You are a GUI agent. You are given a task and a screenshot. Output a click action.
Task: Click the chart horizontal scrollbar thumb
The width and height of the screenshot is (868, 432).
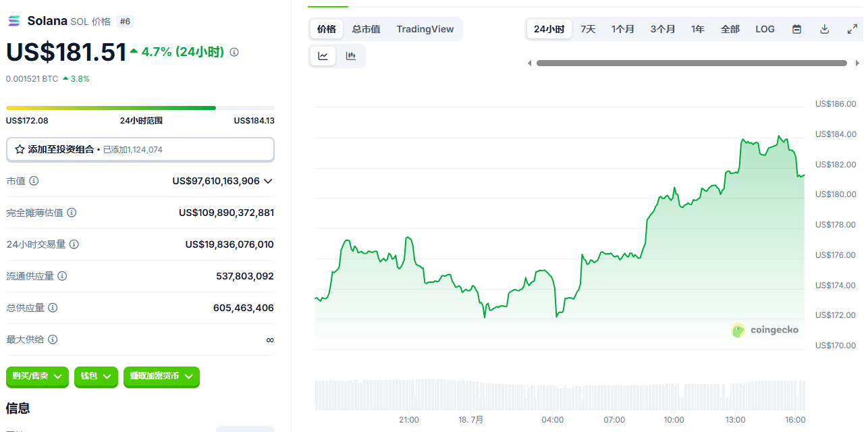692,63
